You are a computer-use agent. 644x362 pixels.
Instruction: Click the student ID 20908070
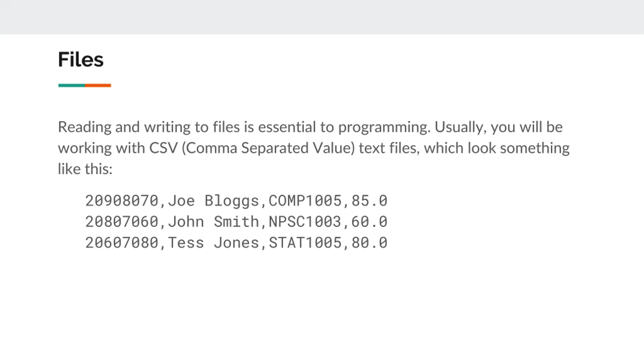pyautogui.click(x=122, y=201)
